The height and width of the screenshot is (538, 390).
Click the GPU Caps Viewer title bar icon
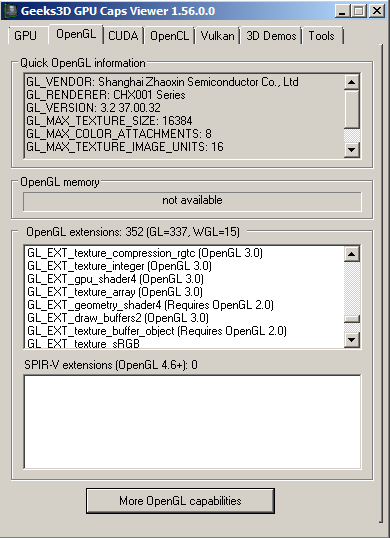pyautogui.click(x=10, y=11)
